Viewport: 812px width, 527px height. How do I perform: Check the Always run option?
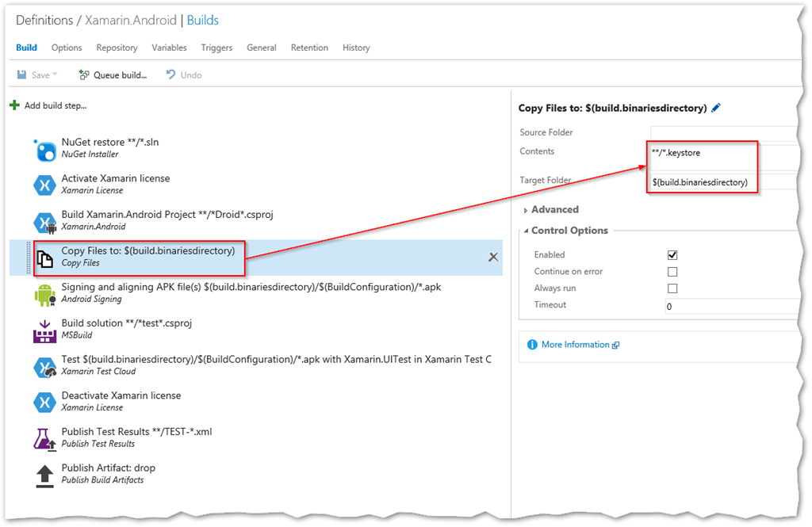(x=672, y=288)
